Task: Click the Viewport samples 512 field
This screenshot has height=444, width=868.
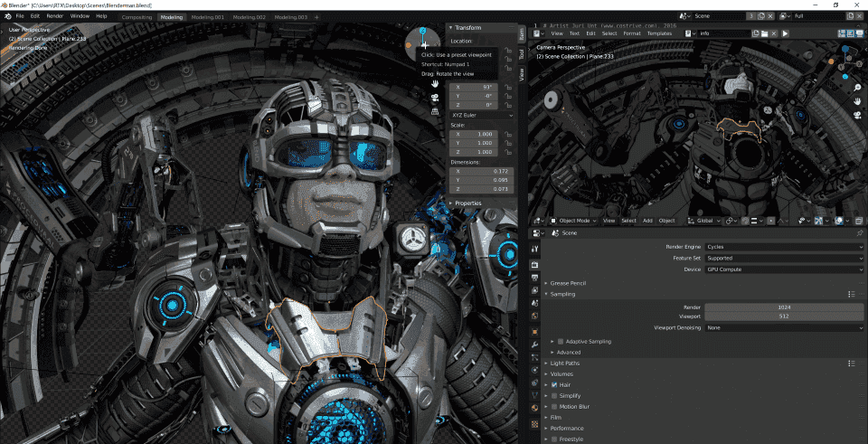Action: coord(784,316)
